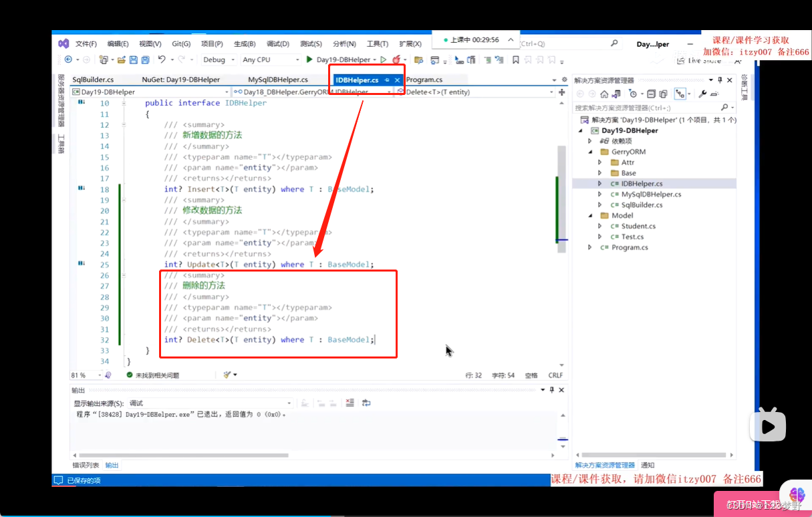Open the 调试(D) menu
The height and width of the screenshot is (517, 812).
click(x=277, y=43)
